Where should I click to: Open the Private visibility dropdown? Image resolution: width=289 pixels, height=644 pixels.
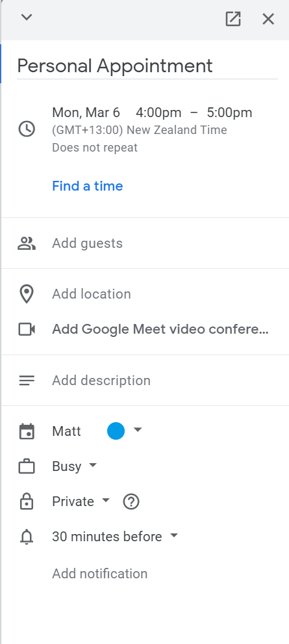pyautogui.click(x=81, y=502)
